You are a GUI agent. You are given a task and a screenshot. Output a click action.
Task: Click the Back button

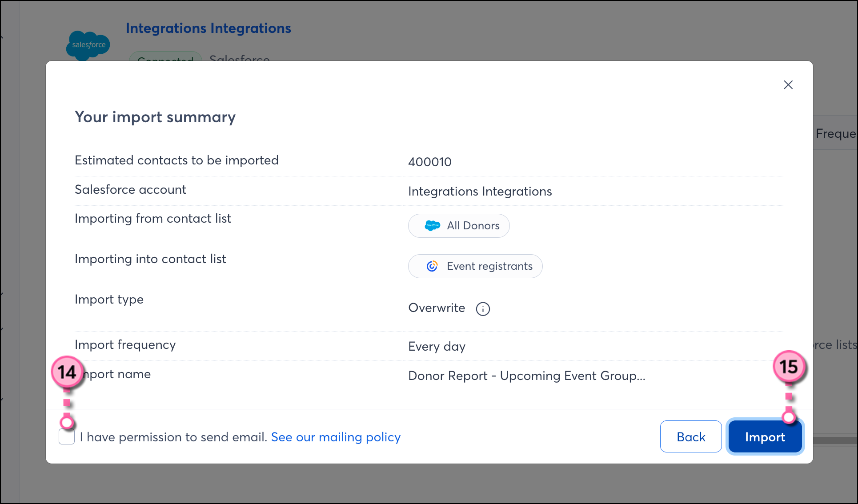[x=691, y=437]
